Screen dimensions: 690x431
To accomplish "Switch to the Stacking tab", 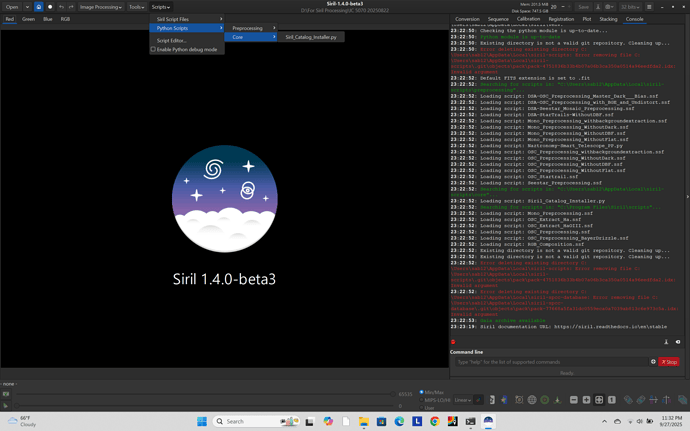I will [x=608, y=19].
